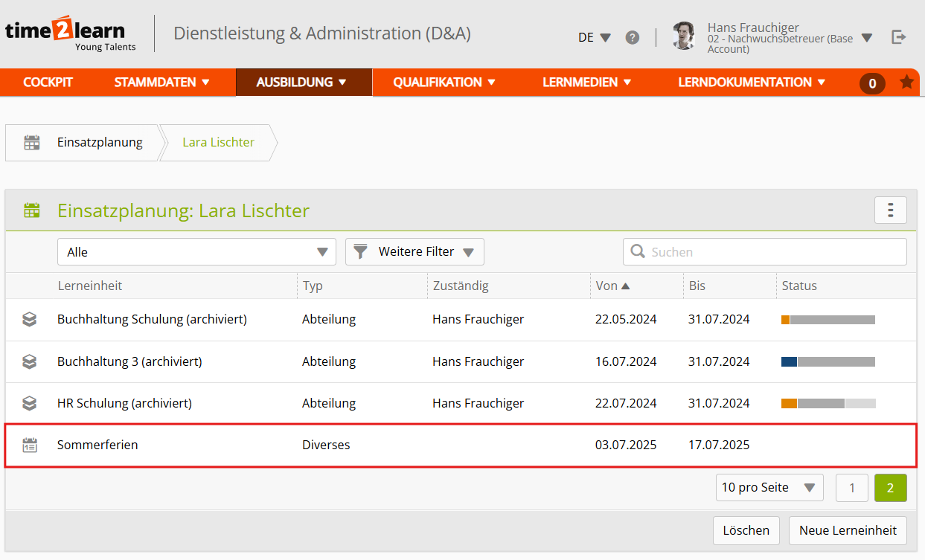Change the 10 pro Seite page size
Viewport: 925px width, 560px height.
pyautogui.click(x=769, y=488)
